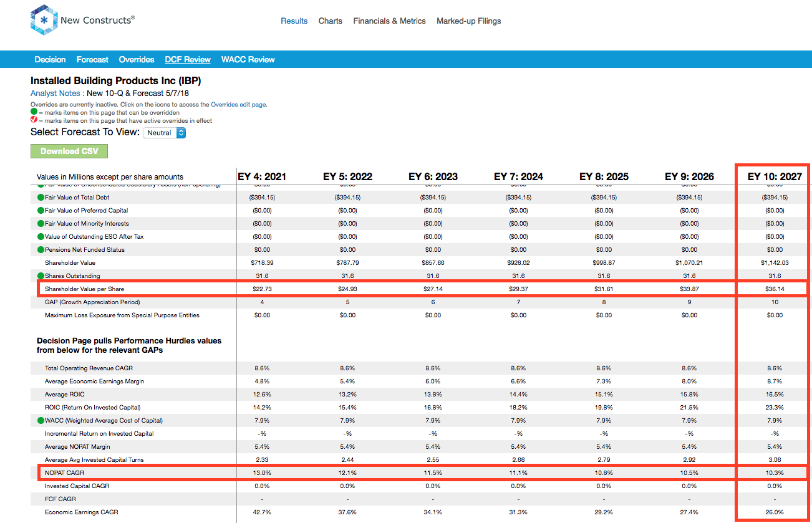Screen dimensions: 812x523
Task: Open the Charts top navigation item
Action: point(331,21)
